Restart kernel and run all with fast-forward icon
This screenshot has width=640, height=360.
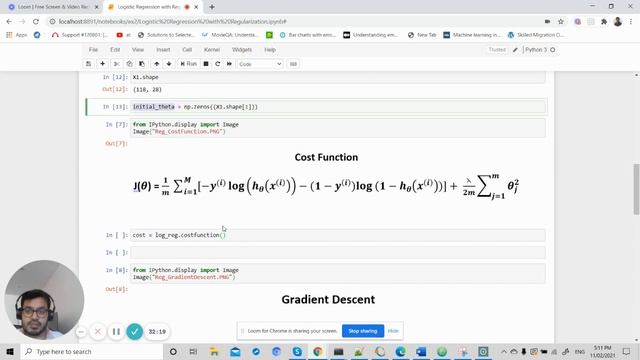click(x=229, y=64)
